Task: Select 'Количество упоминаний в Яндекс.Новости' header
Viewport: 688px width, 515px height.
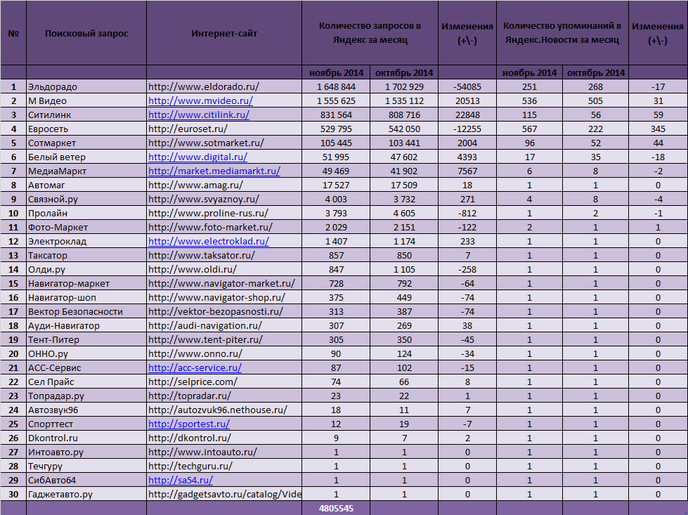Action: 562,33
